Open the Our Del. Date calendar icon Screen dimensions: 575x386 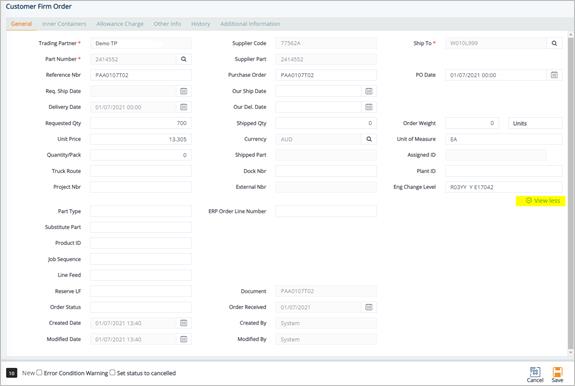point(369,107)
